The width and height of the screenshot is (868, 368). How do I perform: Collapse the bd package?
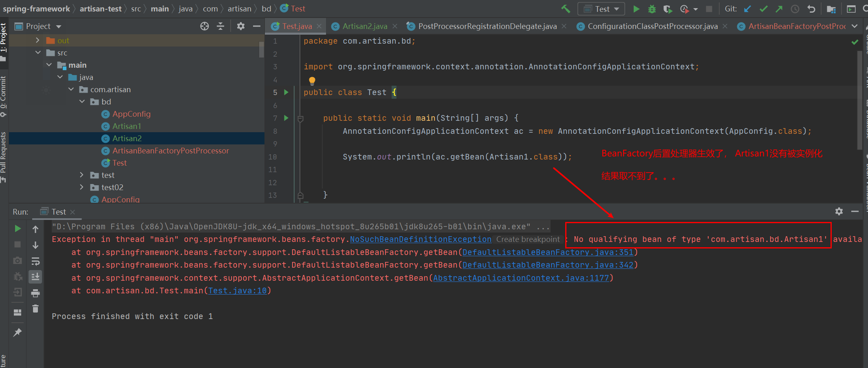[82, 101]
